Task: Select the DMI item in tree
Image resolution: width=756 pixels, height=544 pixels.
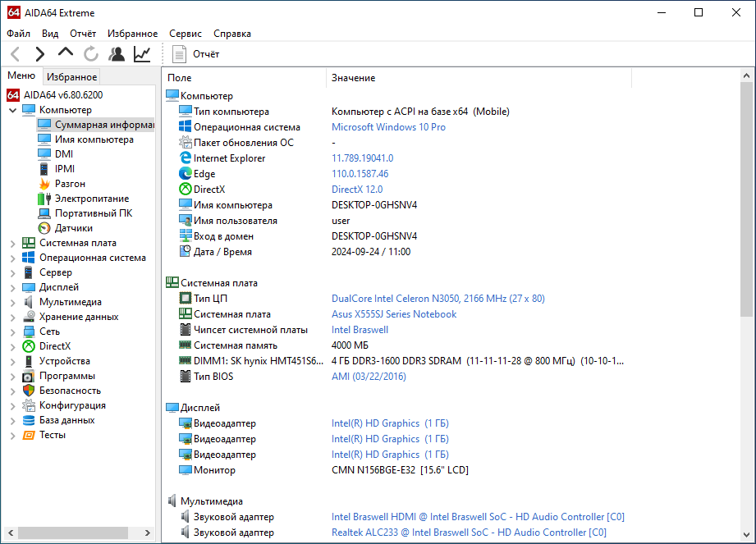Action: coord(64,154)
